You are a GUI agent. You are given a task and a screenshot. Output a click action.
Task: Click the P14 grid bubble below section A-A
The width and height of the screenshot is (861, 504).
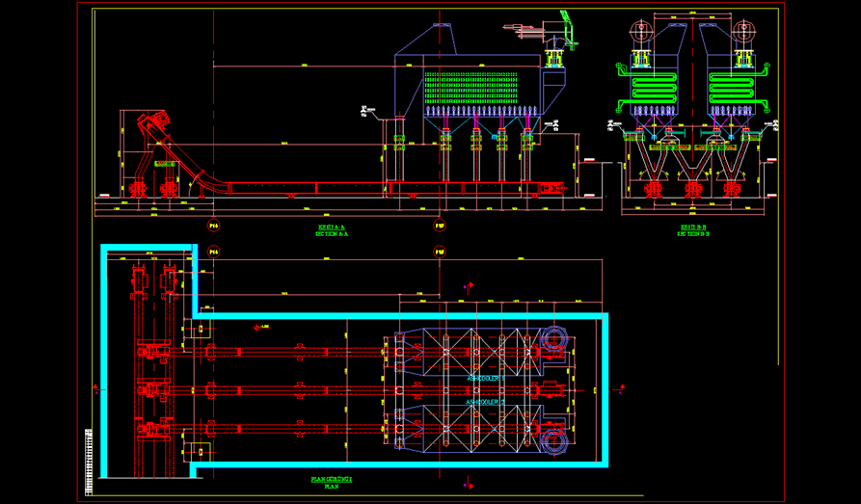click(214, 225)
